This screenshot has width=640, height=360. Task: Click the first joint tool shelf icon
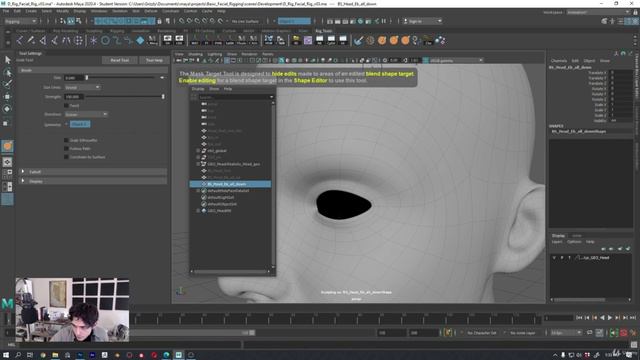click(x=20, y=40)
